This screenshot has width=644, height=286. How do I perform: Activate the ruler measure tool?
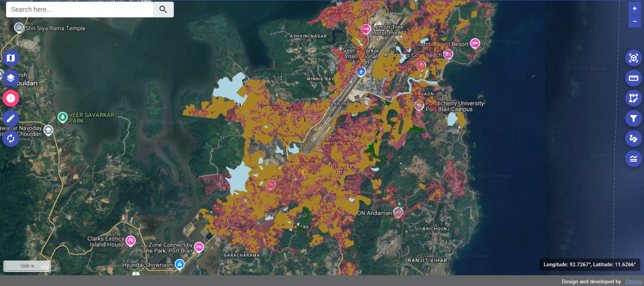[633, 78]
